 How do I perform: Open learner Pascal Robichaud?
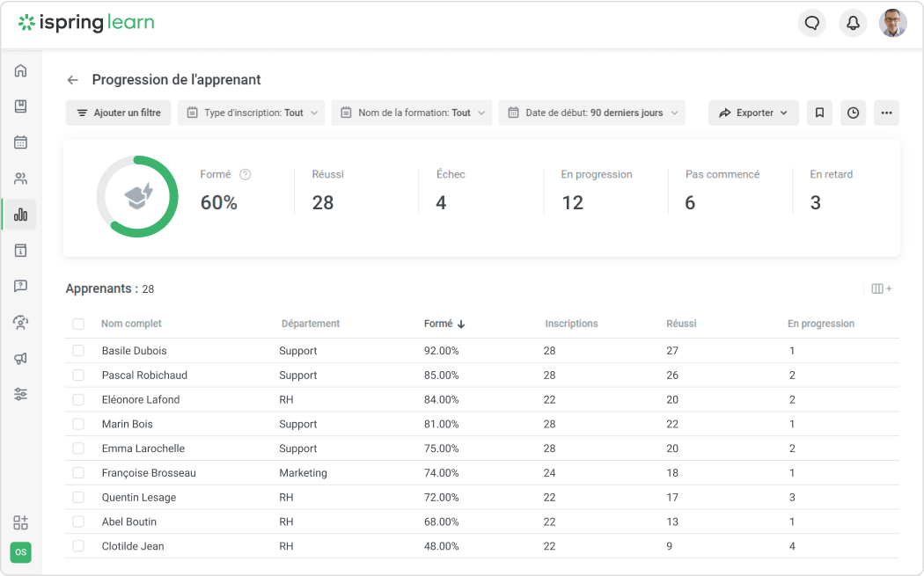(x=144, y=375)
